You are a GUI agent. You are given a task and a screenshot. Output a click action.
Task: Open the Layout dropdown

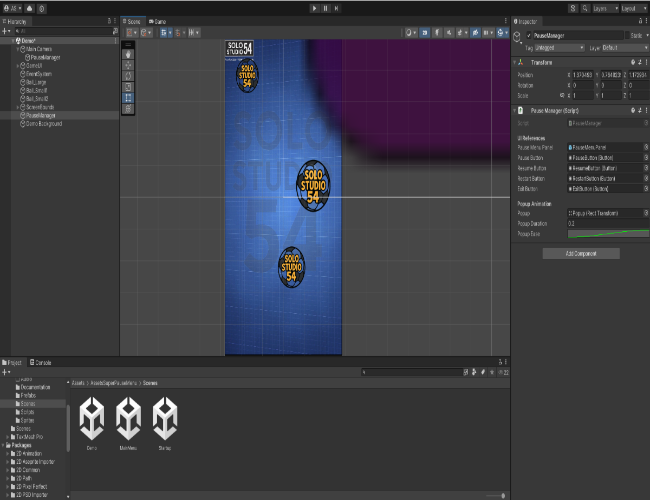click(x=634, y=8)
